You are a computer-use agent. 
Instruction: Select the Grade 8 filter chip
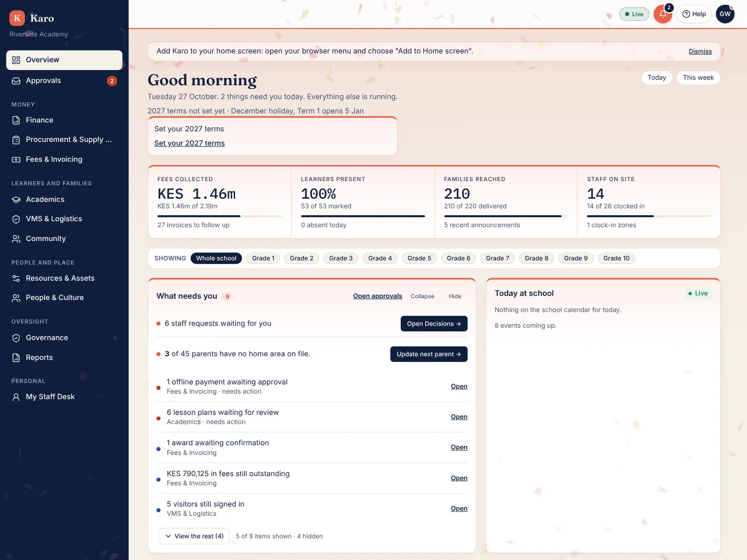(x=537, y=258)
